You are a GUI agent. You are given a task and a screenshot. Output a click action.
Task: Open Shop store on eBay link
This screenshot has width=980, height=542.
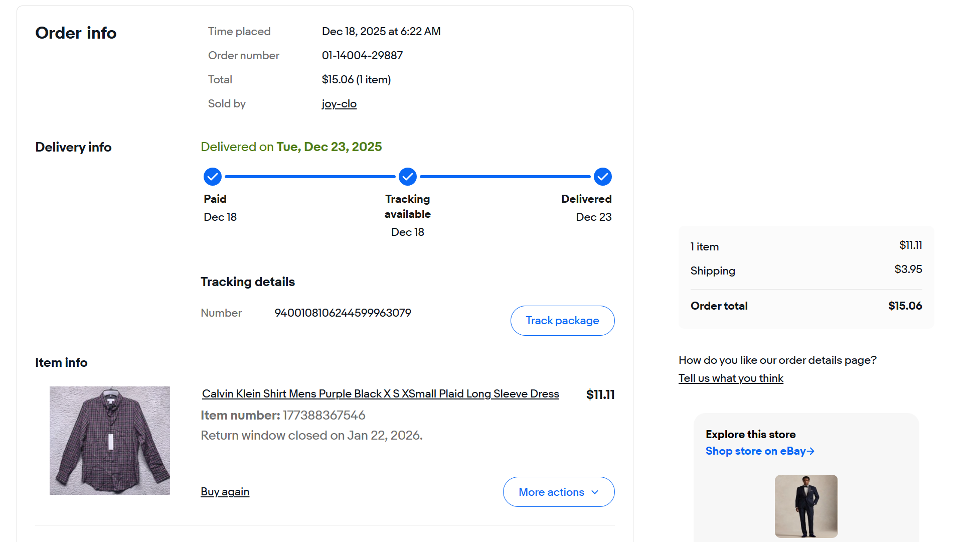[755, 451]
